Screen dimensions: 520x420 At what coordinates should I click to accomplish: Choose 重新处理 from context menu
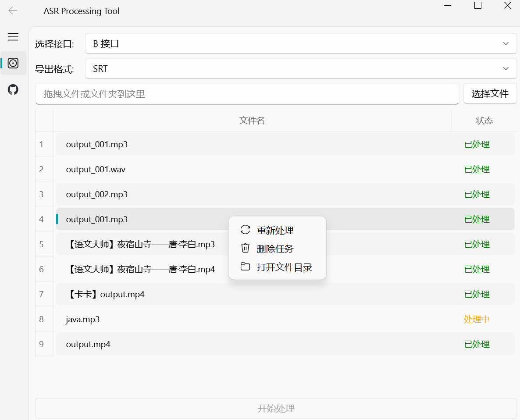[x=277, y=230]
